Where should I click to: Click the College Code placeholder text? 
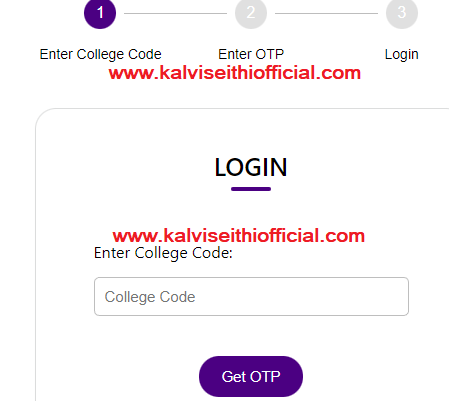pyautogui.click(x=150, y=297)
